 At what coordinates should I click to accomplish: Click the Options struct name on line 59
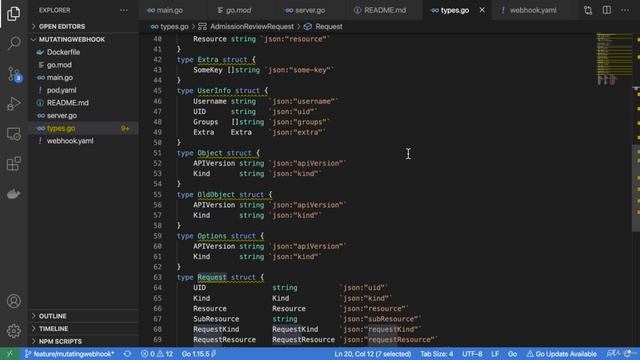coord(211,236)
